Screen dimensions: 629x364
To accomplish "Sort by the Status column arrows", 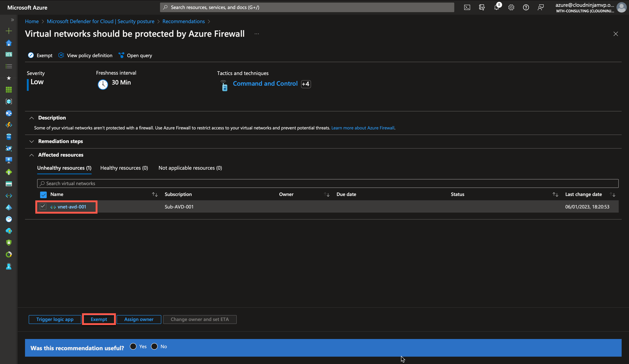I will click(x=555, y=194).
